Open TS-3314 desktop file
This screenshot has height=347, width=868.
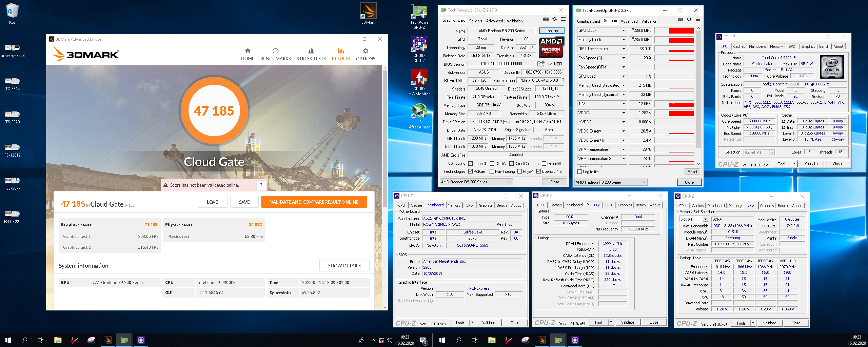click(13, 84)
